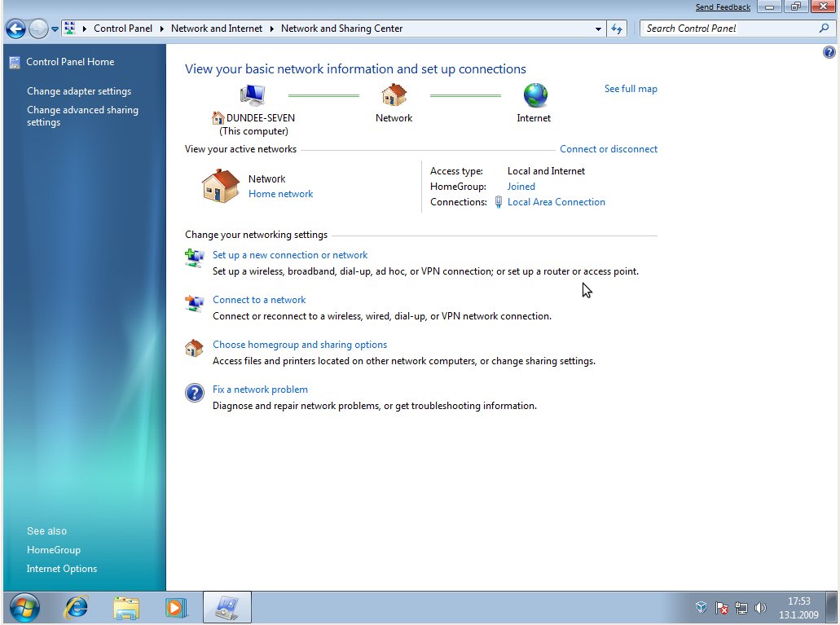Expand the arrow after Network and Internet

tap(271, 29)
